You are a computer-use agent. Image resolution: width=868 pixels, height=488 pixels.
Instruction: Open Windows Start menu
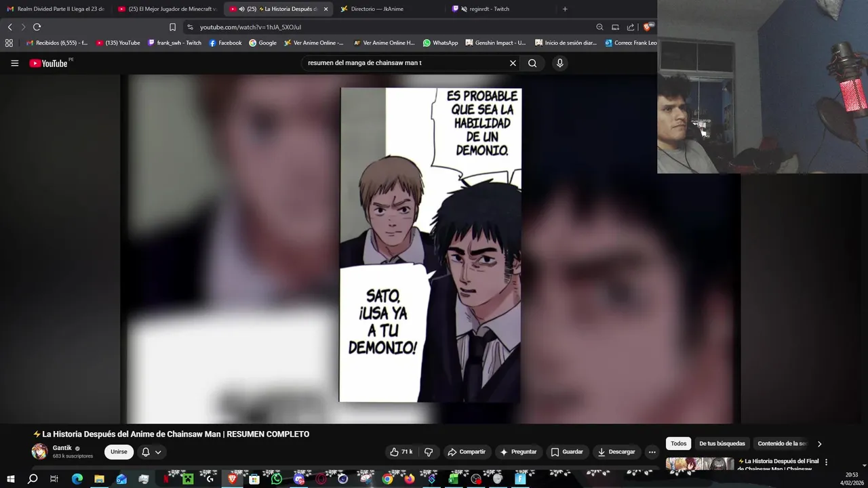10,479
